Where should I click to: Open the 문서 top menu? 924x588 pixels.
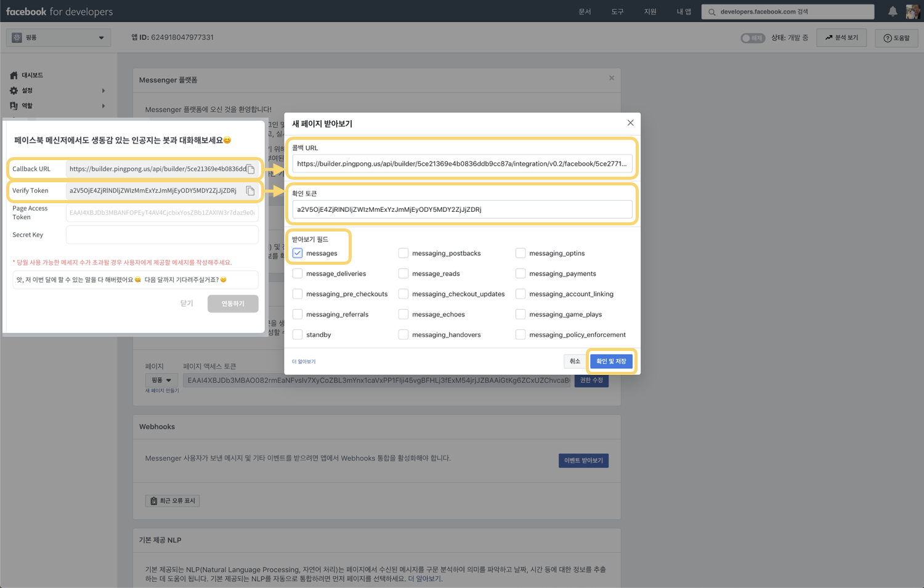(585, 12)
